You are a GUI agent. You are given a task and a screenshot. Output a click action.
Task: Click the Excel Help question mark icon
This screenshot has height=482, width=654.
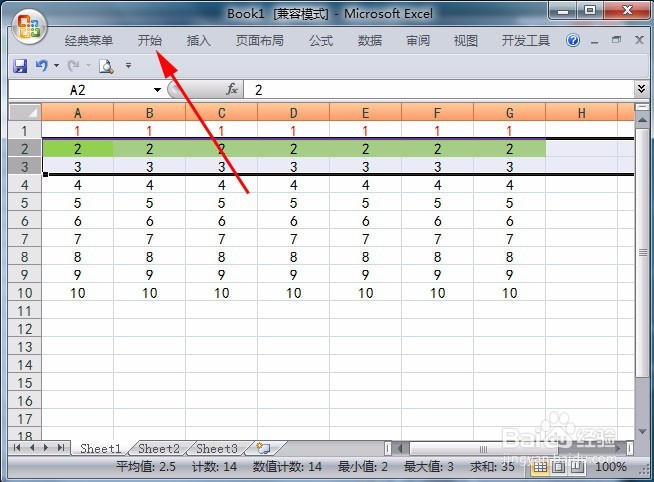click(x=573, y=40)
